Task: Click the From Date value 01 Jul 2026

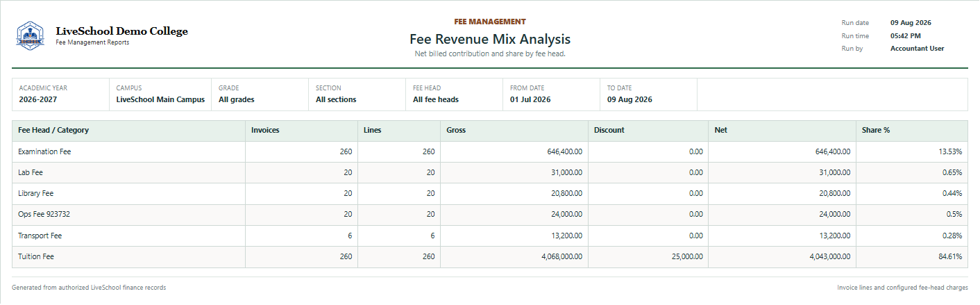Action: coord(530,99)
